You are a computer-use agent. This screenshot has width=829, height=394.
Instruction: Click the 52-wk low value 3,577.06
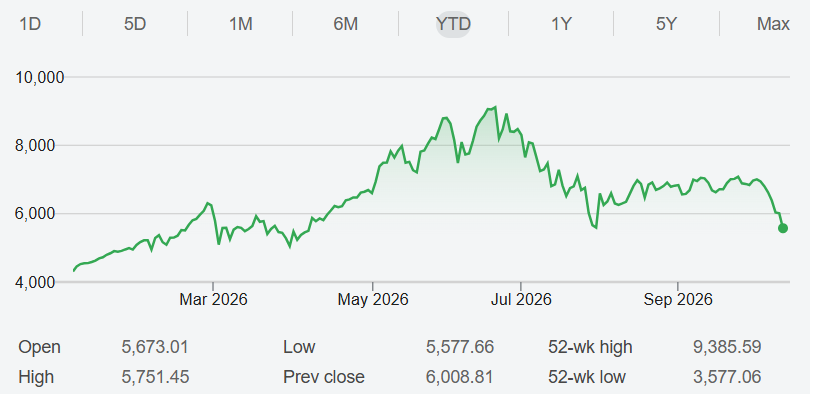727,377
